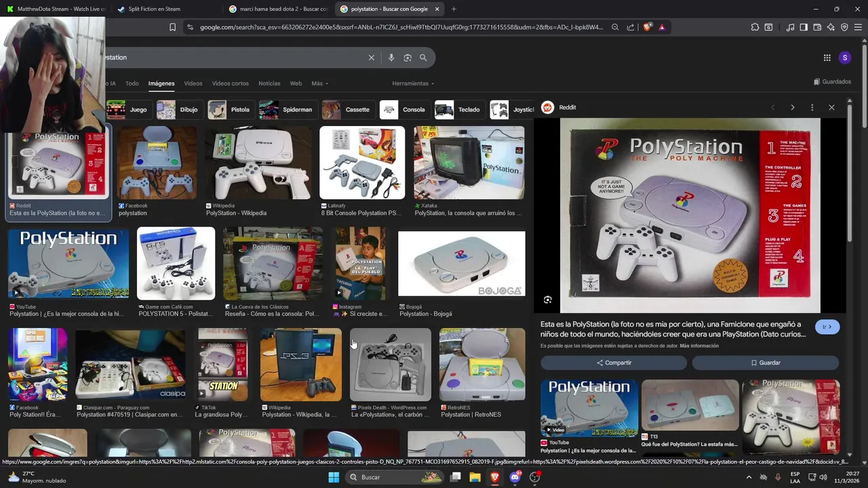The image size is (868, 488).
Task: Click the address bar URL field
Action: tap(400, 27)
